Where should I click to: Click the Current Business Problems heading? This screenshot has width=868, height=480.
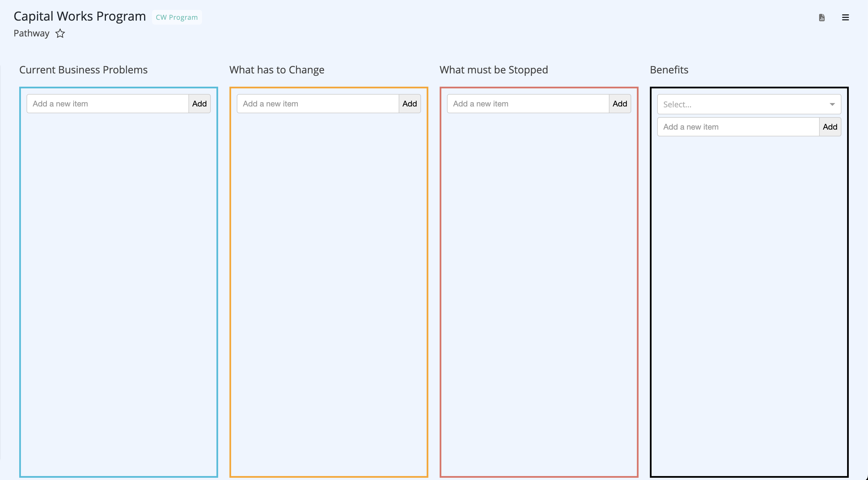click(x=84, y=70)
